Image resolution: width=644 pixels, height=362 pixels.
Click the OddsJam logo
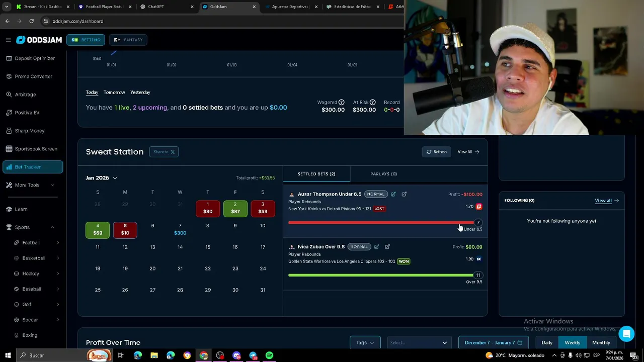pyautogui.click(x=39, y=40)
